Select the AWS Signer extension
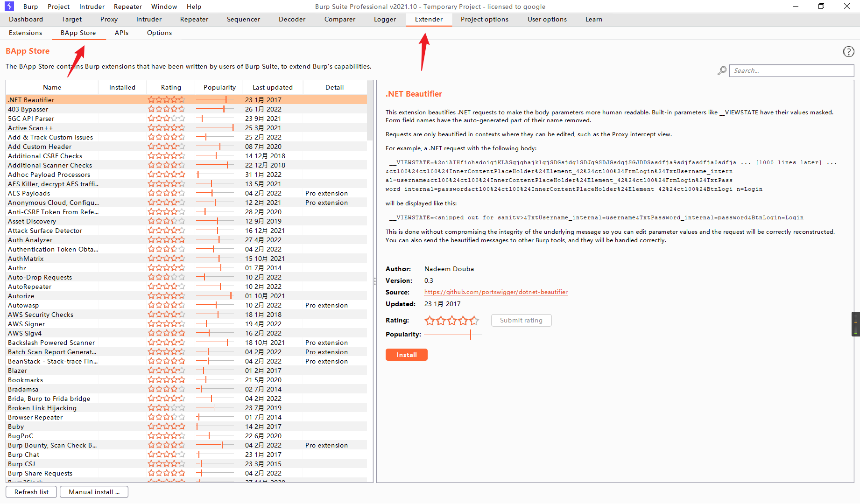Image resolution: width=860 pixels, height=504 pixels. pyautogui.click(x=187, y=324)
